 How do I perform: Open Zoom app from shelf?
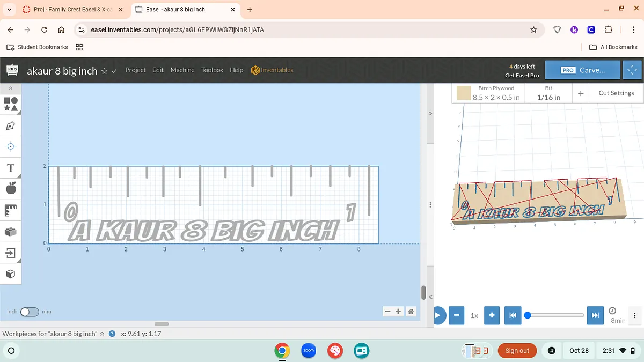[x=309, y=350]
